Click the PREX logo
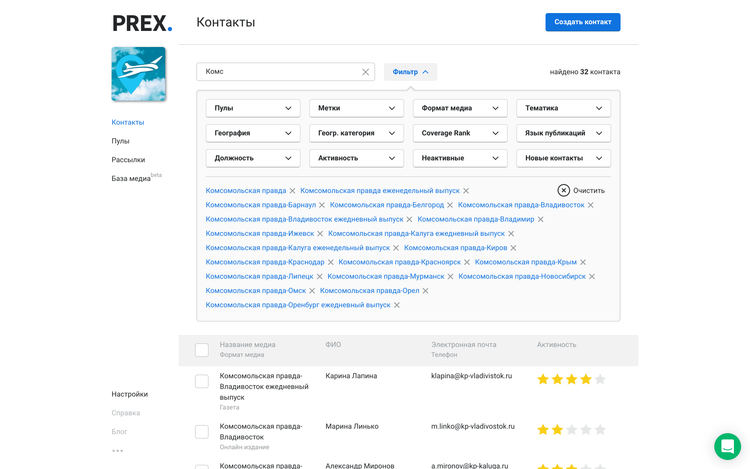This screenshot has height=469, width=750. point(142,23)
